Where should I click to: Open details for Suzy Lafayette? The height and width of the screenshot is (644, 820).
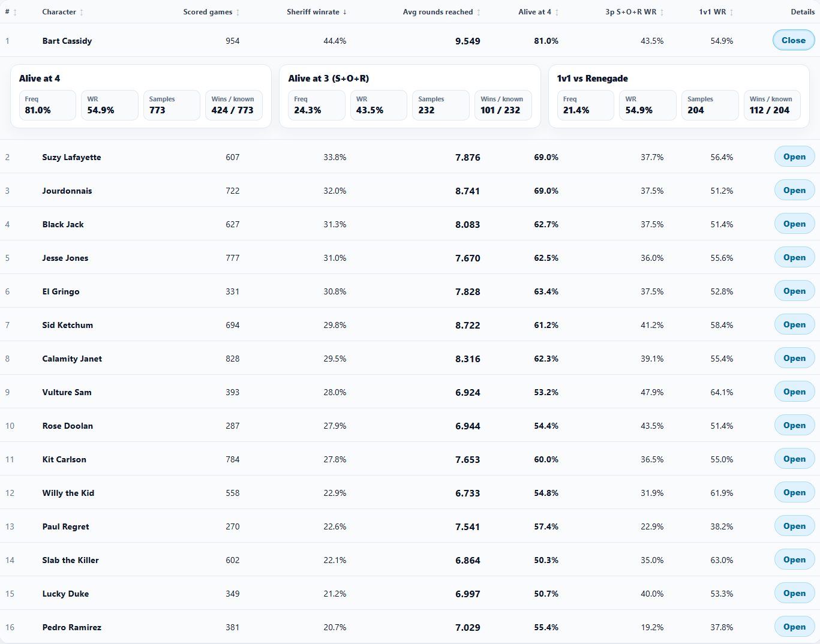[794, 157]
